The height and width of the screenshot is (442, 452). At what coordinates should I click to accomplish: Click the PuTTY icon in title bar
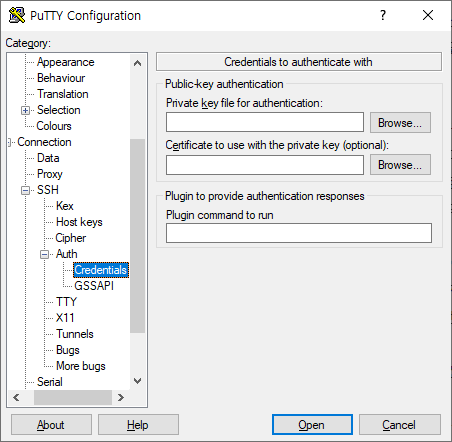[17, 15]
